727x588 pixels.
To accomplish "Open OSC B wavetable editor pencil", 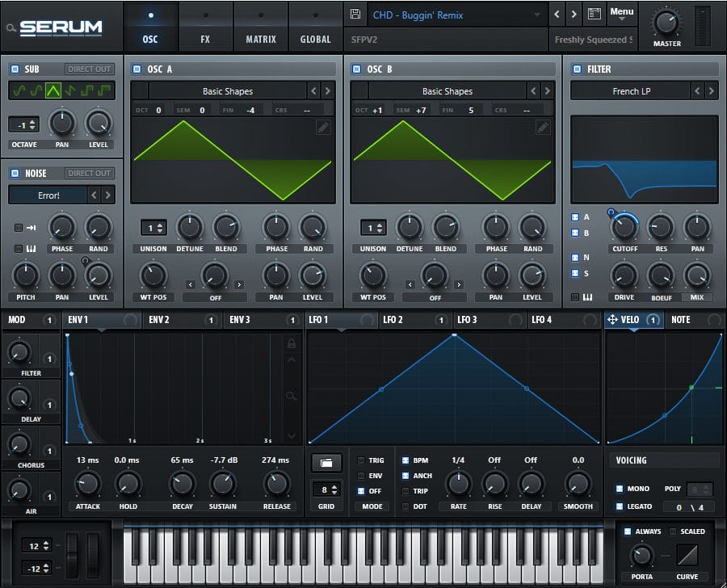I will 543,127.
